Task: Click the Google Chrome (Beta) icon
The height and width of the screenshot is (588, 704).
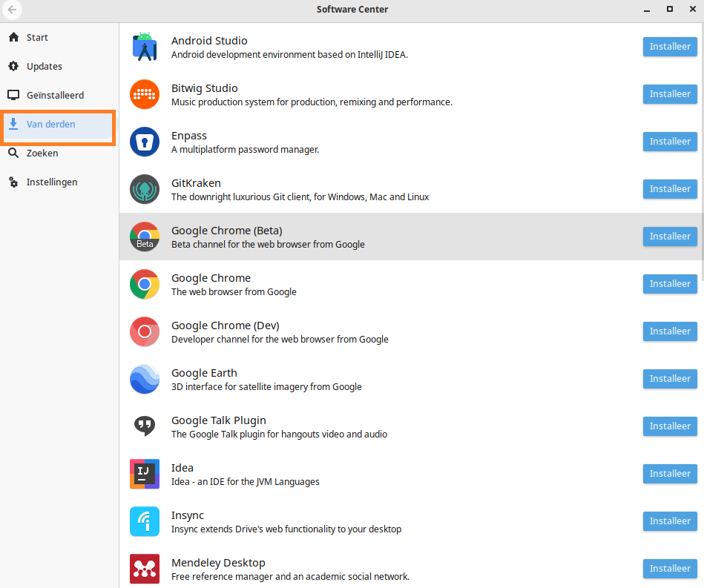Action: [x=145, y=237]
